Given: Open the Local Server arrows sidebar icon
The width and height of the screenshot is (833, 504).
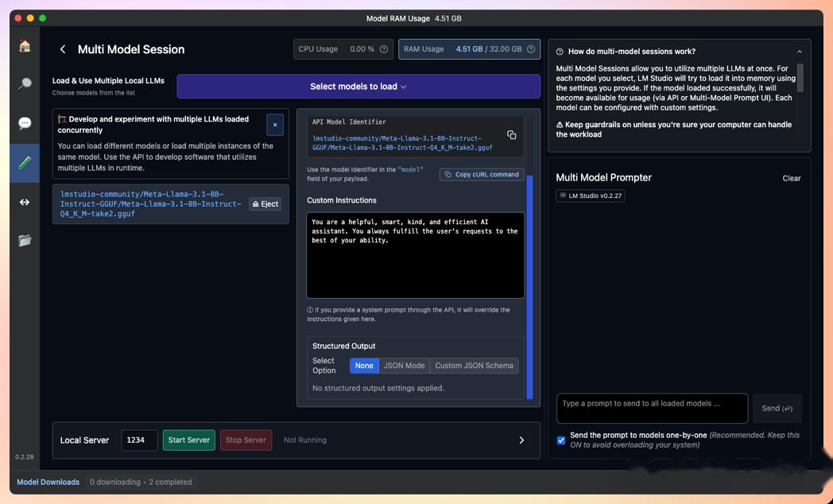Looking at the screenshot, I should point(25,202).
